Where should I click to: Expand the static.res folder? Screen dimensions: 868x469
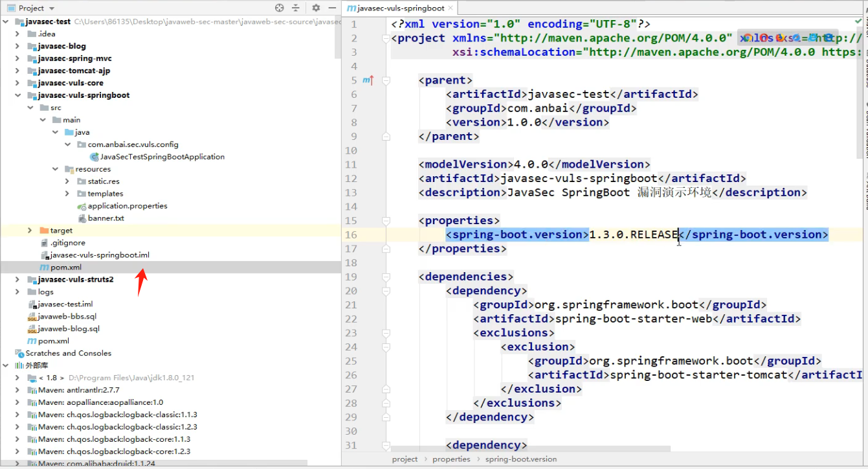point(67,181)
